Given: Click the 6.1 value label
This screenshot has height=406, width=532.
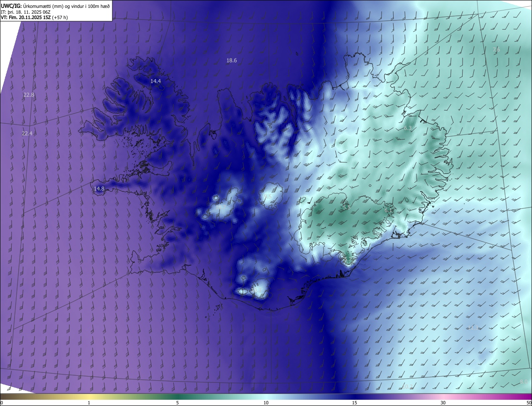Looking at the screenshot, I should tap(388, 210).
